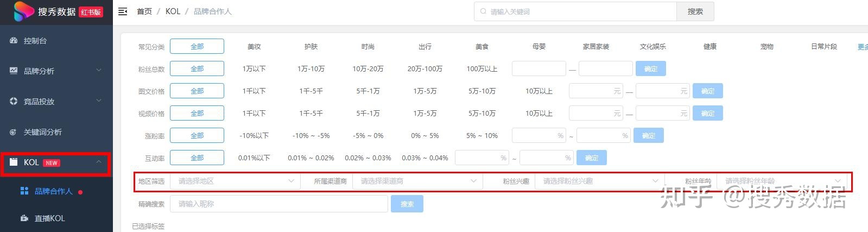868x232 pixels.
Task: Click the 控制台 dashboard icon
Action: pos(14,41)
